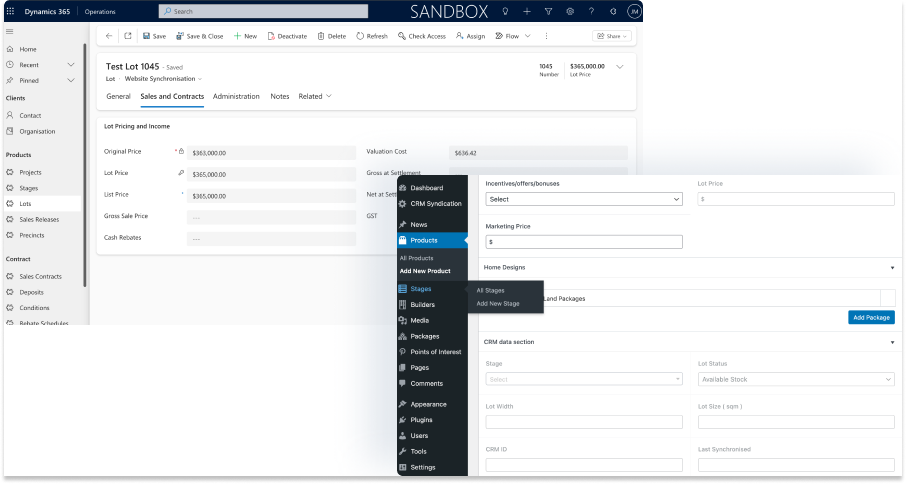Expand header details chevron beside Lot Price
Viewport: 906px width, 484px height.
pos(619,67)
